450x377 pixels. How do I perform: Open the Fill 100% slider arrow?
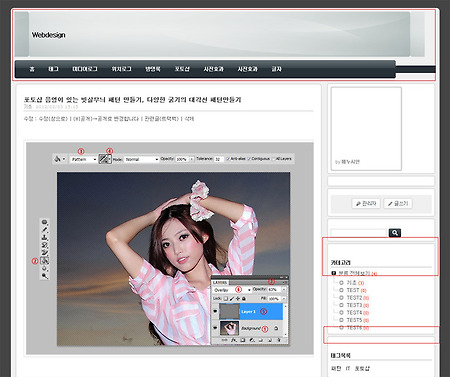click(x=284, y=299)
